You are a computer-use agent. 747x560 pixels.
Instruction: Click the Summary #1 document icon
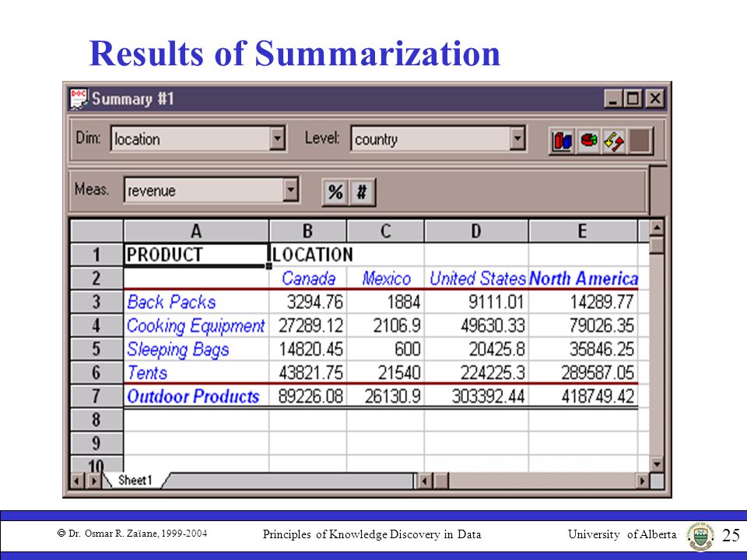coord(79,99)
